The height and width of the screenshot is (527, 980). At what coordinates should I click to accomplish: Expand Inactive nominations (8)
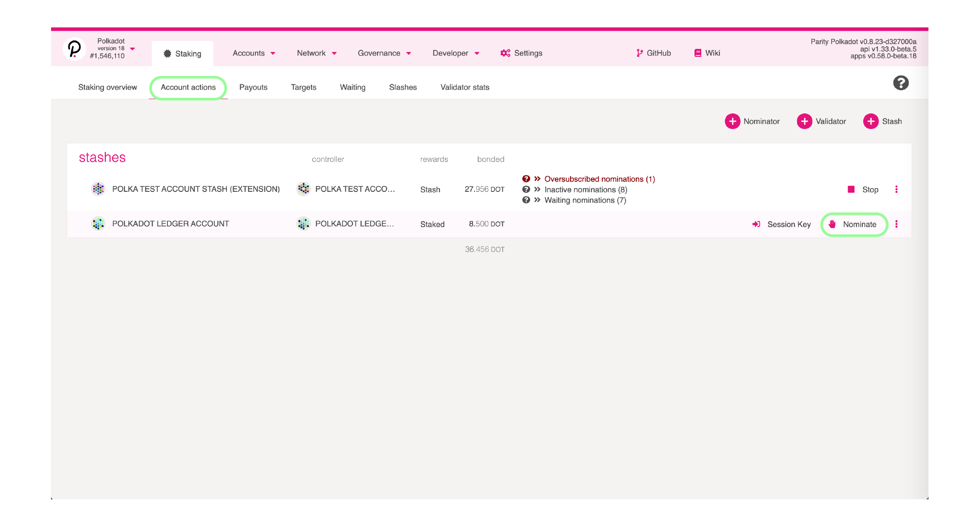tap(586, 190)
